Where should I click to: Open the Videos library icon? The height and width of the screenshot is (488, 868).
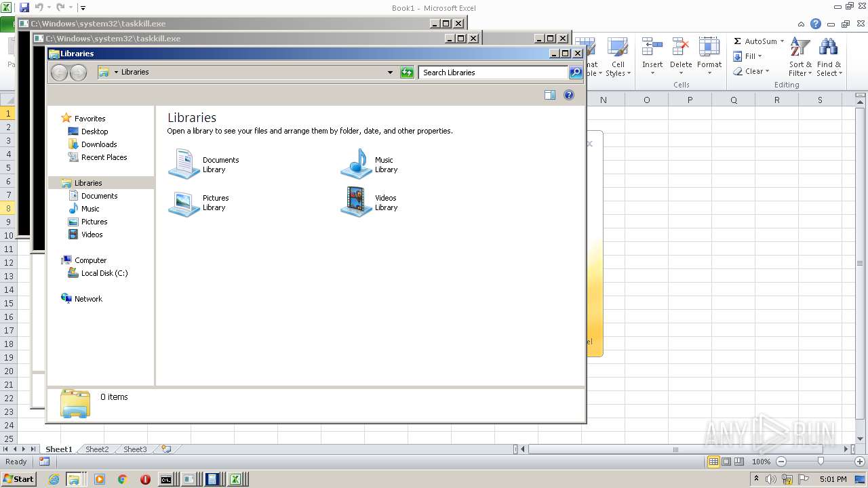pyautogui.click(x=356, y=202)
